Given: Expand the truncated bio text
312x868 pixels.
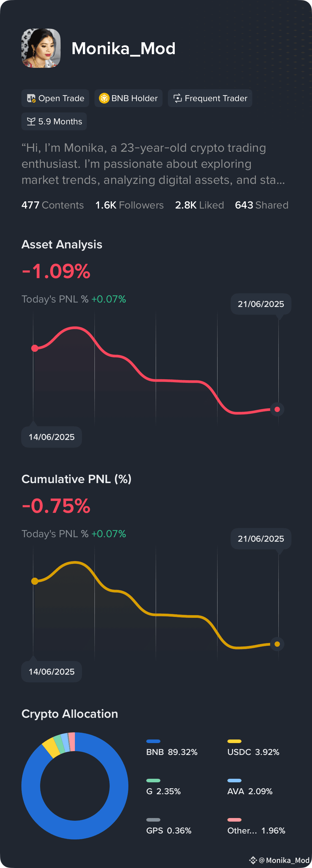Looking at the screenshot, I should pyautogui.click(x=153, y=164).
